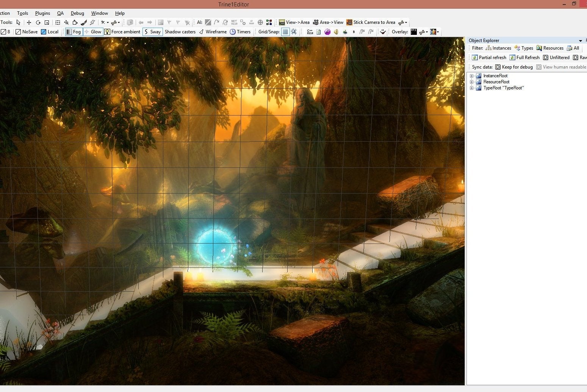Toggle the Local option

coord(50,32)
